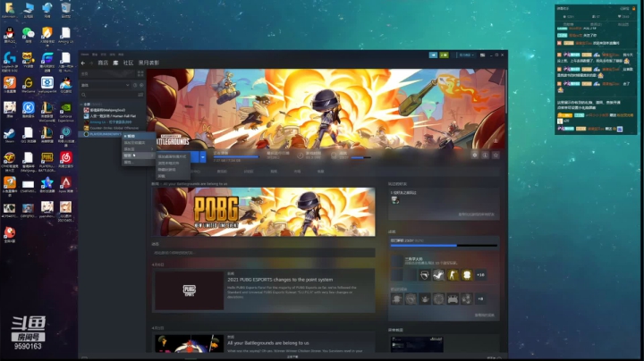This screenshot has width=644, height=361.
Task: Open the WeGame desktop icon
Action: (x=29, y=85)
